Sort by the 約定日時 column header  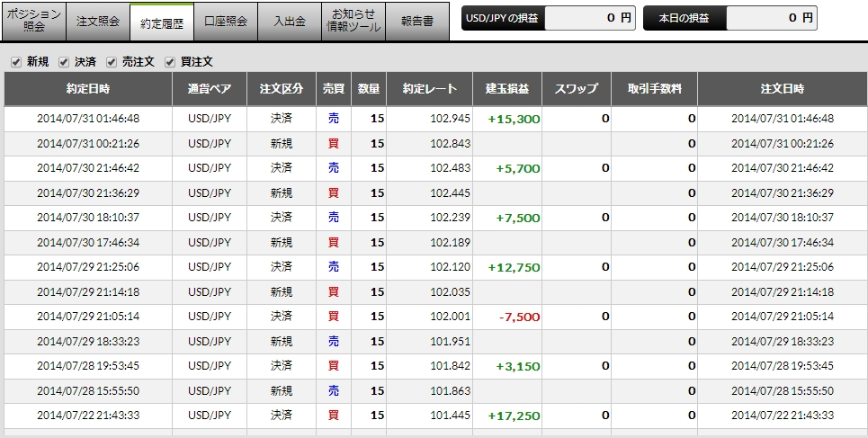(88, 89)
